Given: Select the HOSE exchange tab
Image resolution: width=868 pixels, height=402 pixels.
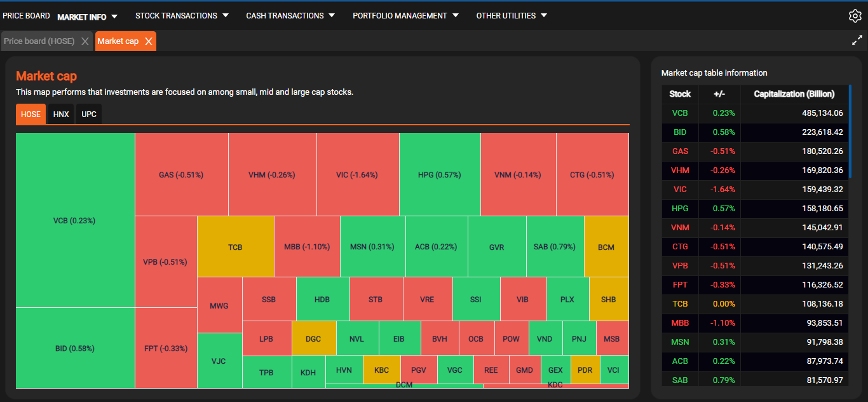Looking at the screenshot, I should [x=31, y=114].
